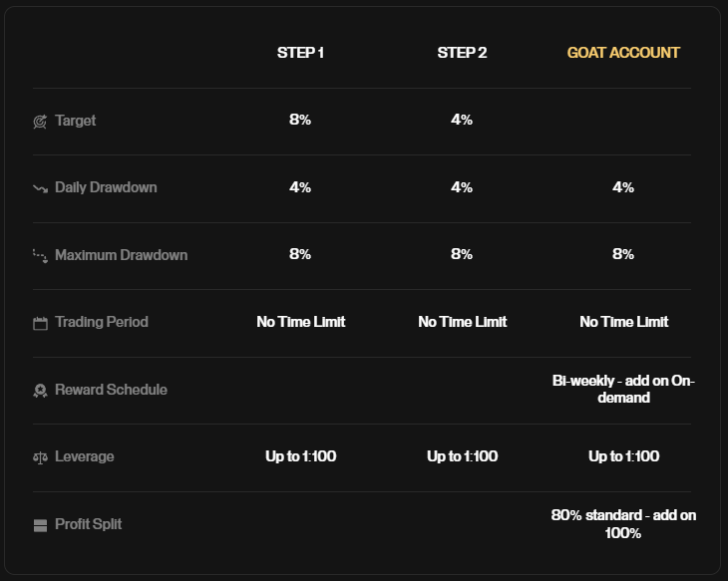Click Bi-weekly add on On-demand text

point(623,389)
